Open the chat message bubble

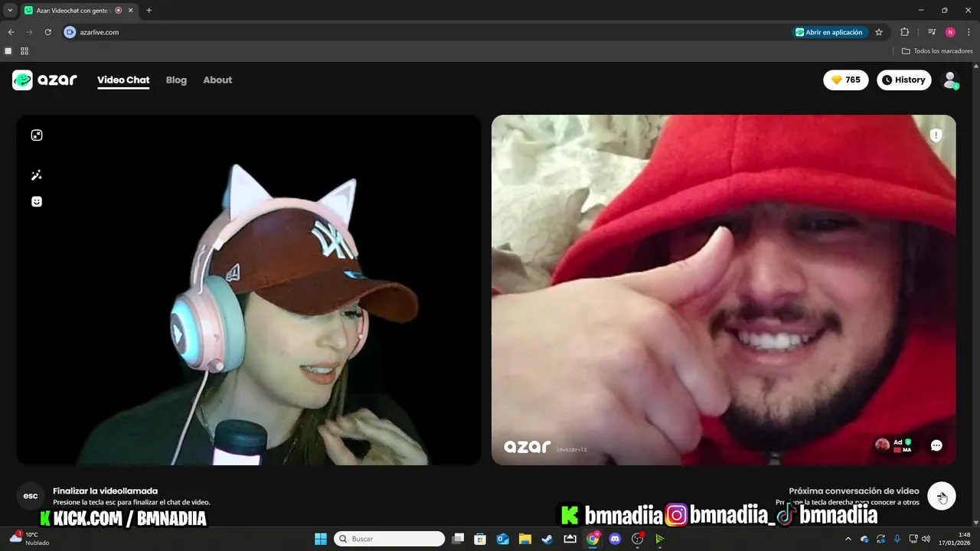pos(936,445)
